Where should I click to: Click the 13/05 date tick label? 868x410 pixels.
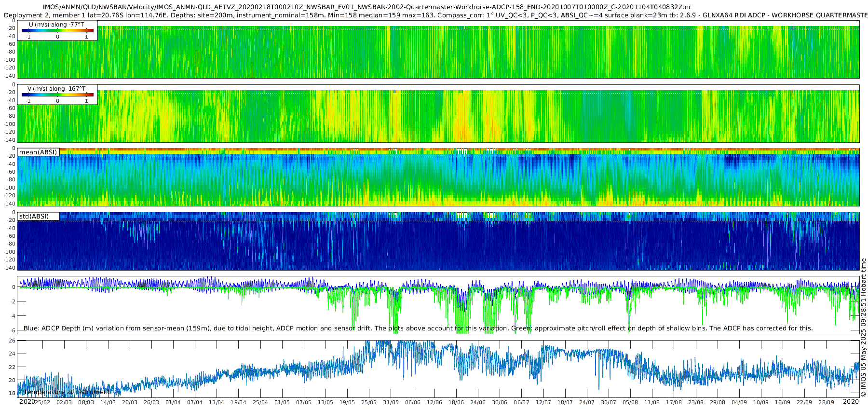click(325, 402)
